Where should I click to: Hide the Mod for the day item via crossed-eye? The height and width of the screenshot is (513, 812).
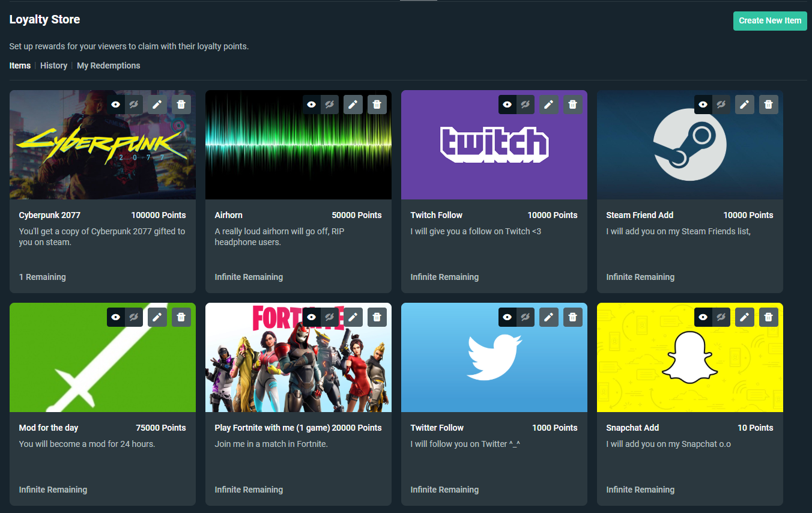point(134,317)
